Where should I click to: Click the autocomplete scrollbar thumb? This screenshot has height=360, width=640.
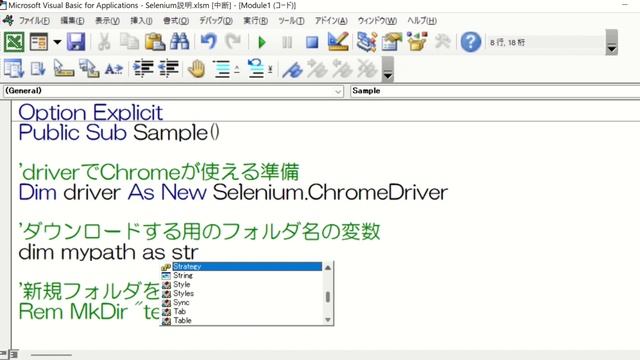pos(327,297)
